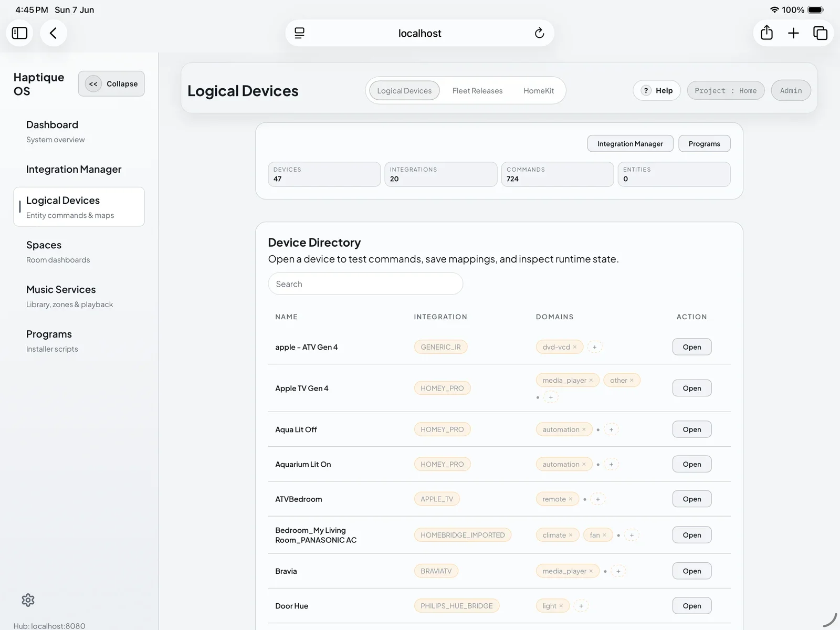Screen dimensions: 840x630
Task: Click the localhost address bar
Action: 419,33
